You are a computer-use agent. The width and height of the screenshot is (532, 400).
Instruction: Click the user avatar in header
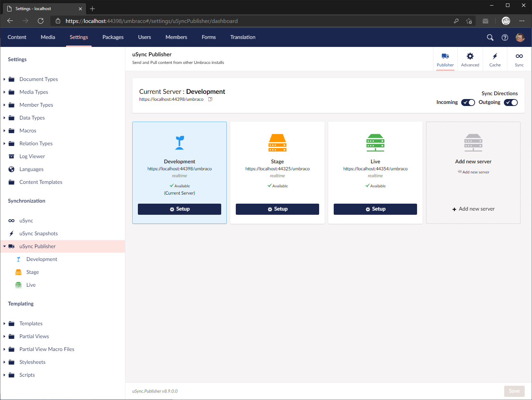[x=520, y=38]
